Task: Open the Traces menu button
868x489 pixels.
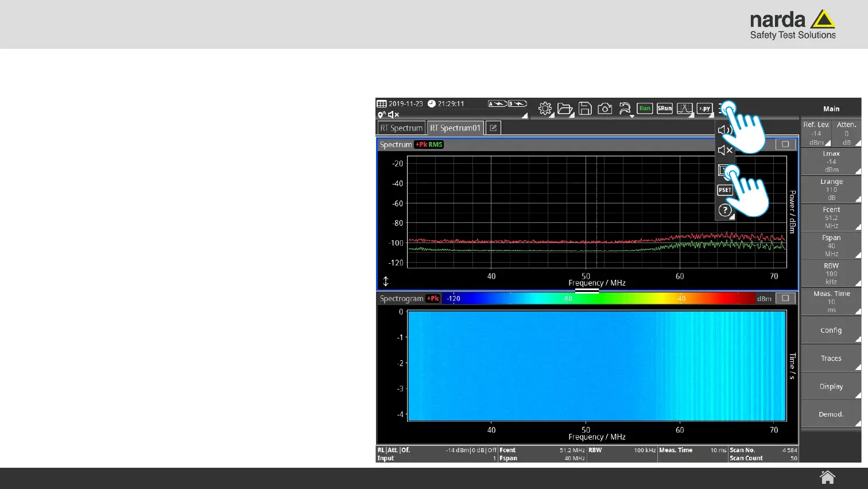Action: [831, 359]
